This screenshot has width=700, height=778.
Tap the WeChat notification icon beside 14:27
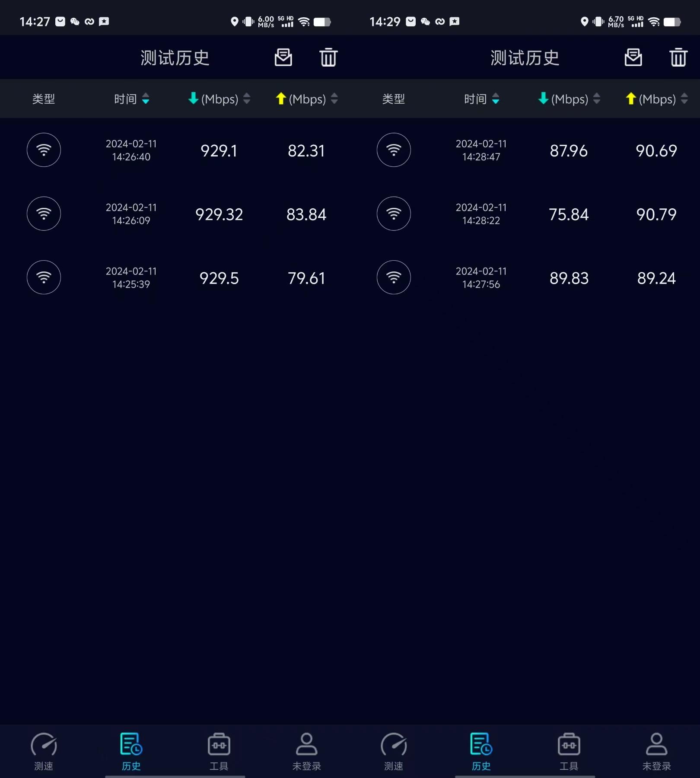coord(75,22)
